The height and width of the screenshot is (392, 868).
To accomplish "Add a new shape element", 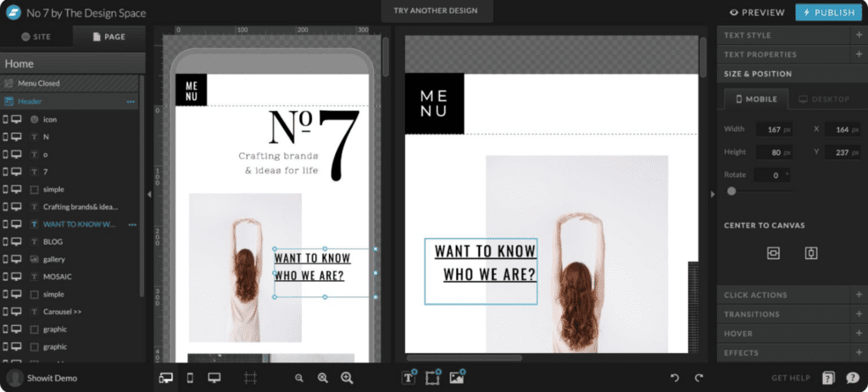I will click(x=433, y=377).
